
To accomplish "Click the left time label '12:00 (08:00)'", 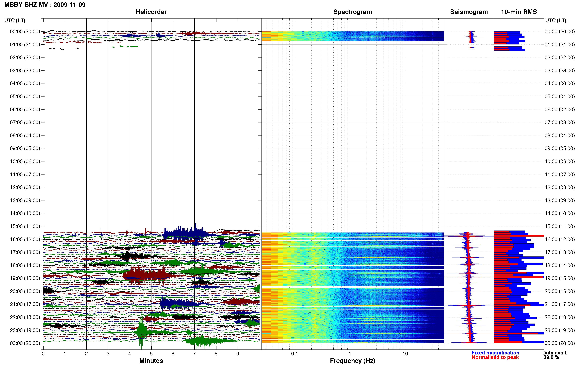I will pos(25,187).
